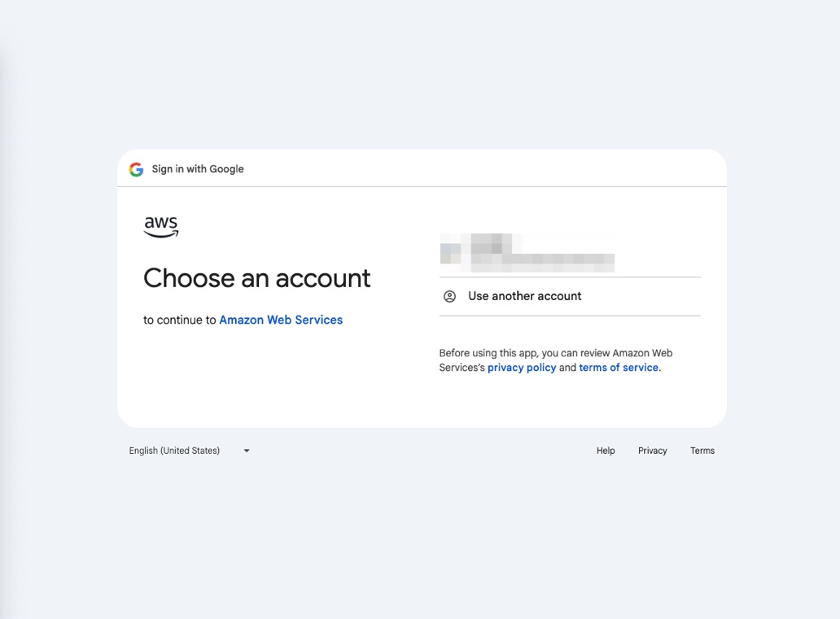
Task: Open the Terms footer link
Action: pyautogui.click(x=702, y=451)
